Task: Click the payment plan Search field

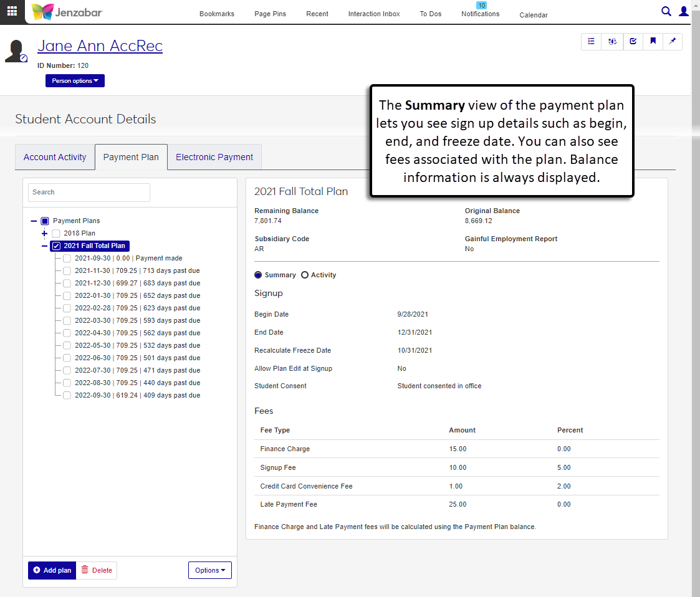Action: click(89, 192)
